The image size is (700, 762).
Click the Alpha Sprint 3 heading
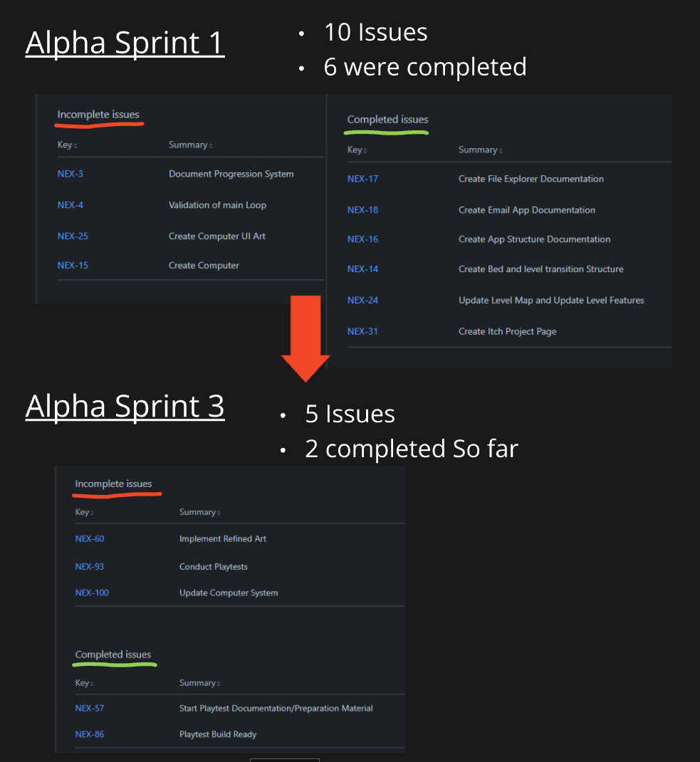125,406
